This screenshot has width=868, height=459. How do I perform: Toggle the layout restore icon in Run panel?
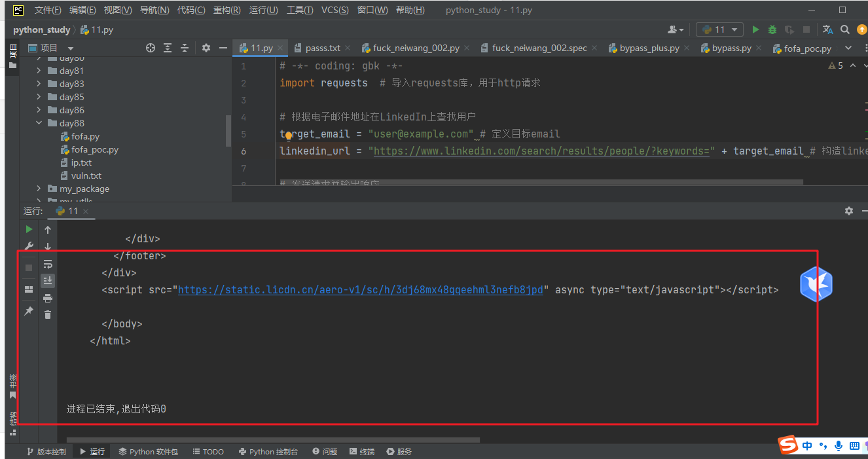28,288
